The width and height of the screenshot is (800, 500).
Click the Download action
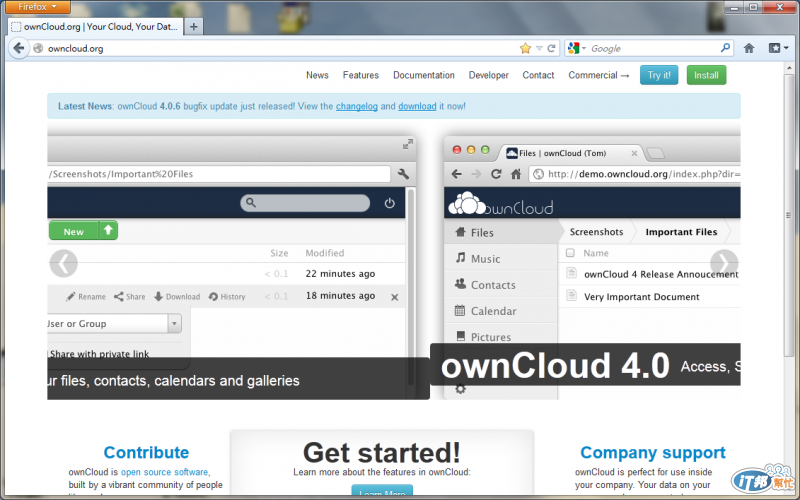[x=177, y=296]
